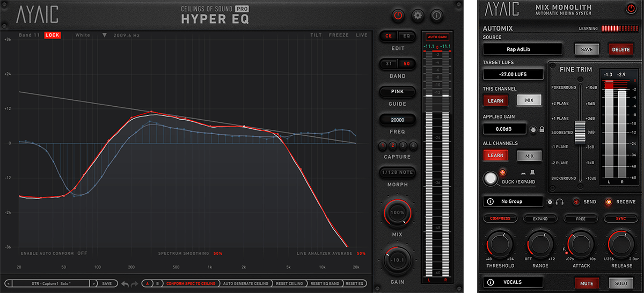Power off the Mix Monolith plugin

click(631, 8)
